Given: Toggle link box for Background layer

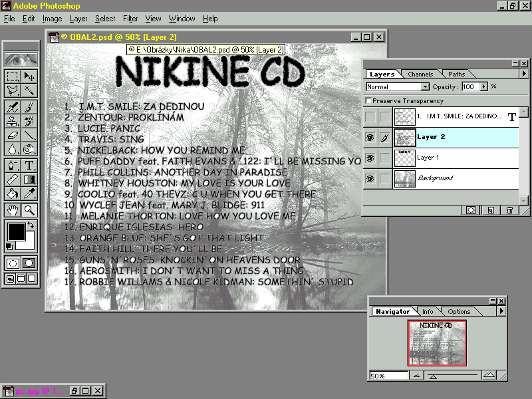Looking at the screenshot, I should tap(384, 178).
